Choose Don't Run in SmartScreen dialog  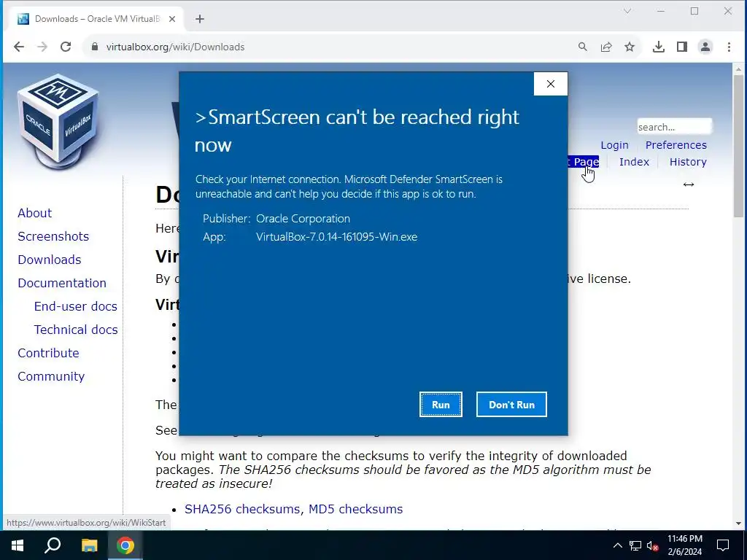pos(511,404)
